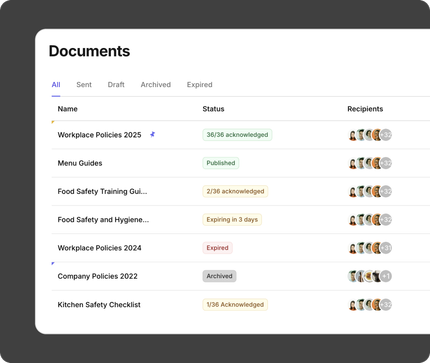Click recipient avatars for Workplace Policies 2025
Screen dimensions: 430x363
pos(370,135)
